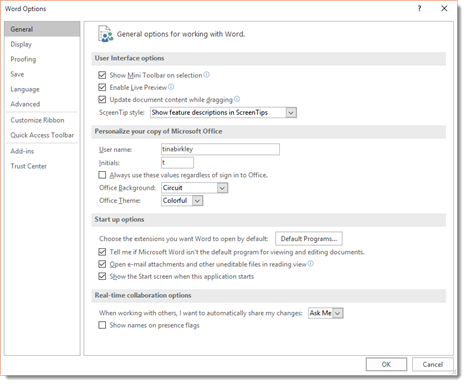The height and width of the screenshot is (384, 466).
Task: Click the Start up options section heading
Action: click(119, 219)
